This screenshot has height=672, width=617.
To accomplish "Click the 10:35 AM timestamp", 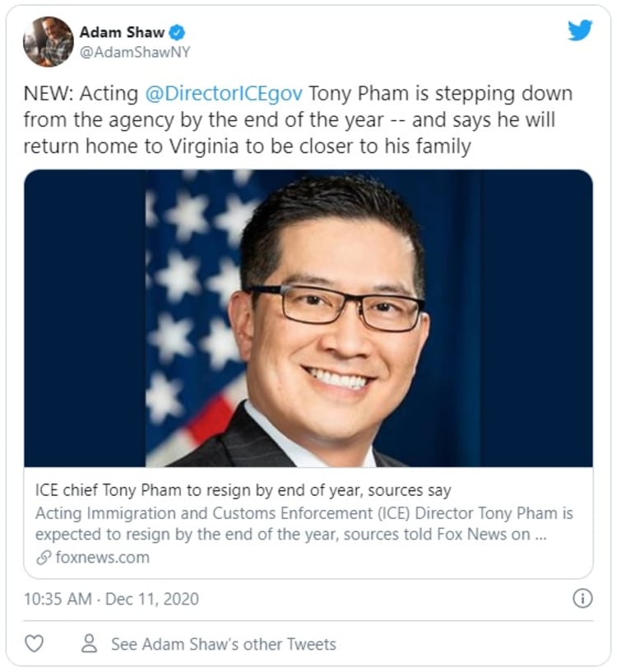I will coord(58,599).
